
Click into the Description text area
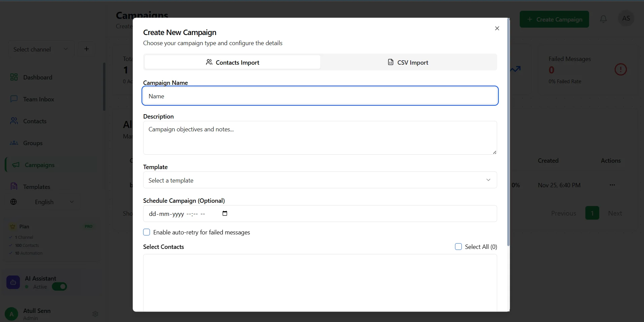[320, 138]
